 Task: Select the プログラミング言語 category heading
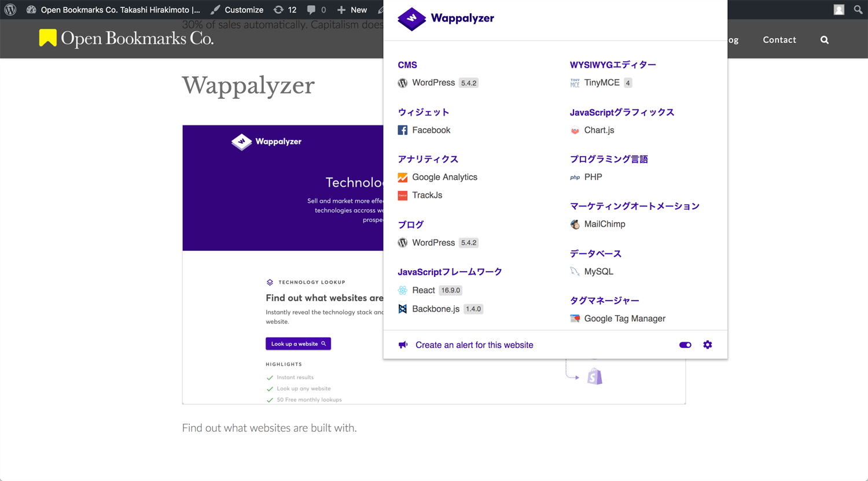(609, 159)
